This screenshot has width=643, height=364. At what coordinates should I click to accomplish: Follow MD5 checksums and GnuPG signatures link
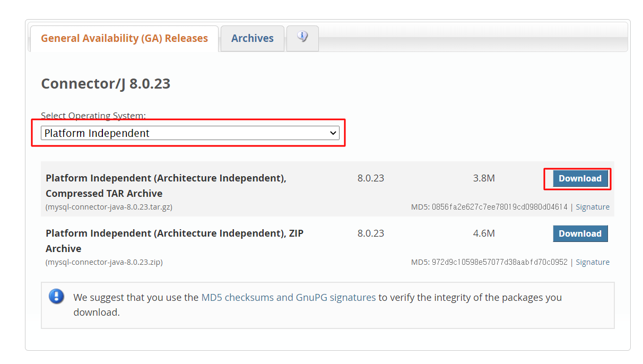289,298
